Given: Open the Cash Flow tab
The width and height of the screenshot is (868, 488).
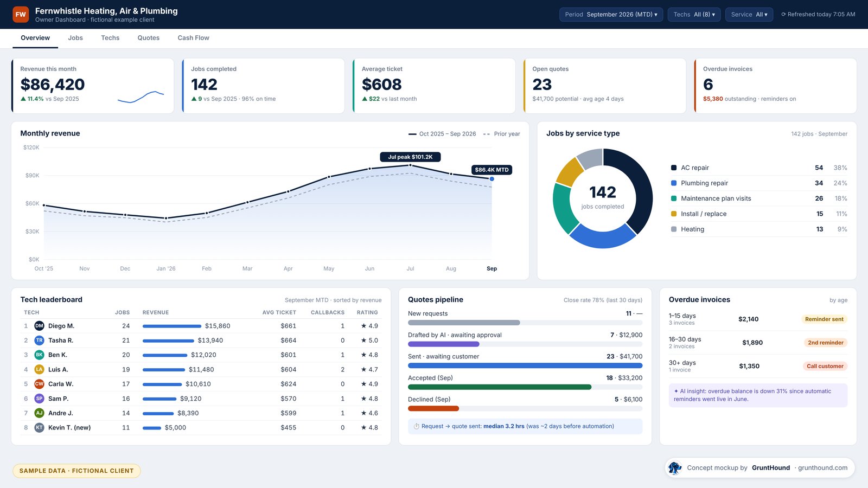Looking at the screenshot, I should pos(193,38).
